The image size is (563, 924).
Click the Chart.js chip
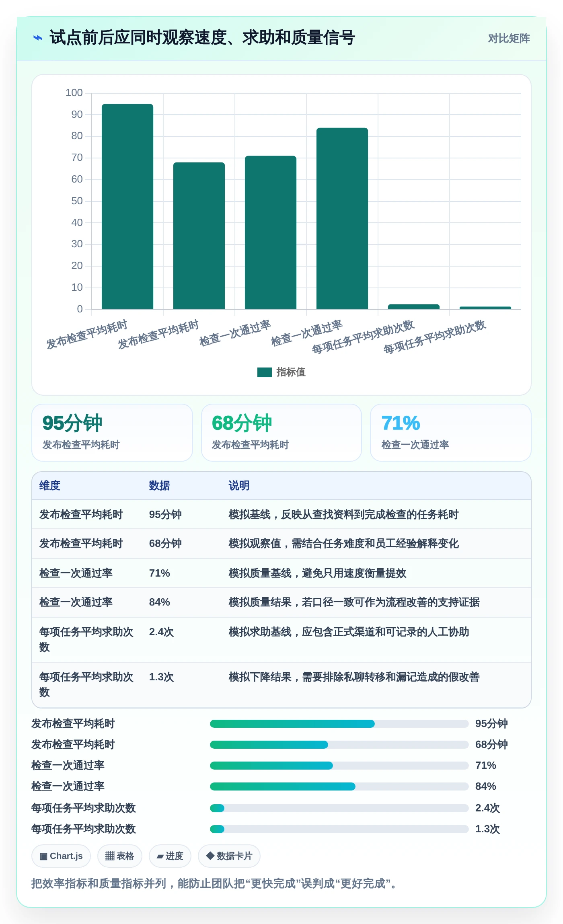(x=61, y=856)
